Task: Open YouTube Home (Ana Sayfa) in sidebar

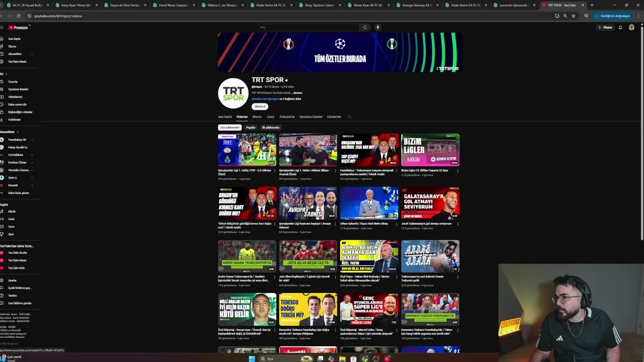Action: (x=14, y=39)
